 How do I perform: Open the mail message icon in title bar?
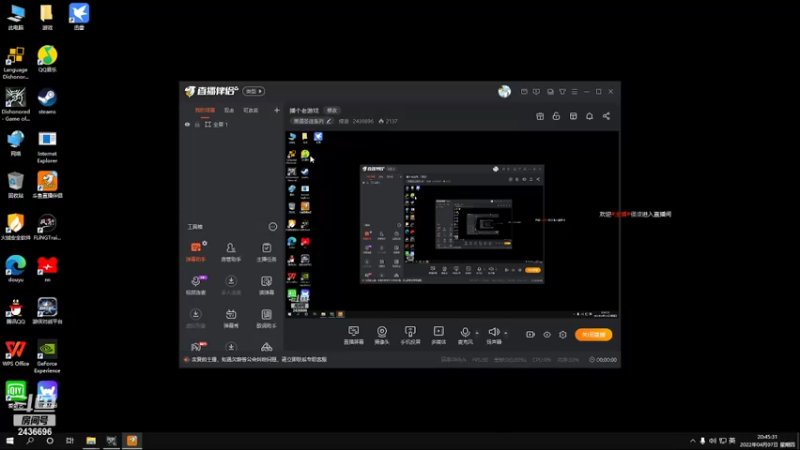pyautogui.click(x=524, y=92)
